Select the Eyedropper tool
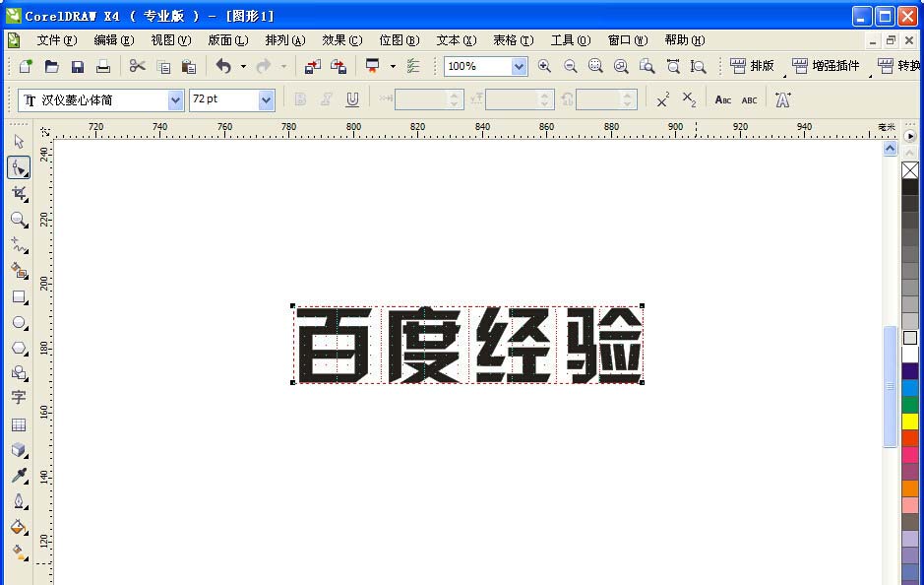 19,476
